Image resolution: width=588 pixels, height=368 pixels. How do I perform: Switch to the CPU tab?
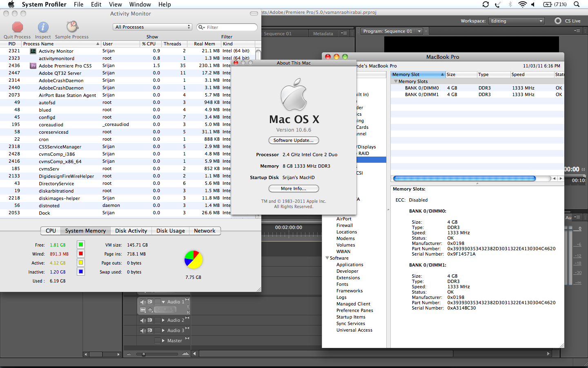click(x=51, y=231)
